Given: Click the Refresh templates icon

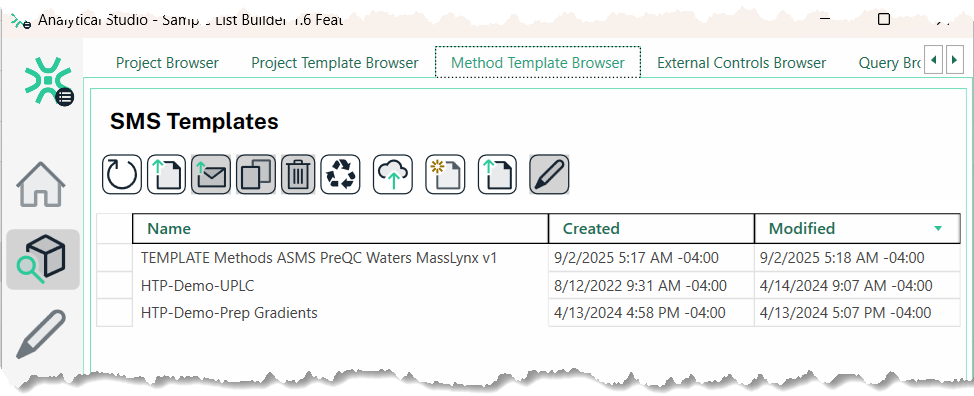Looking at the screenshot, I should 122,174.
